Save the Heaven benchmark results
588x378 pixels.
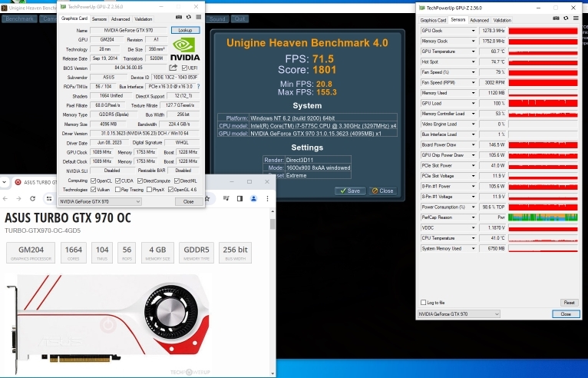coord(350,191)
